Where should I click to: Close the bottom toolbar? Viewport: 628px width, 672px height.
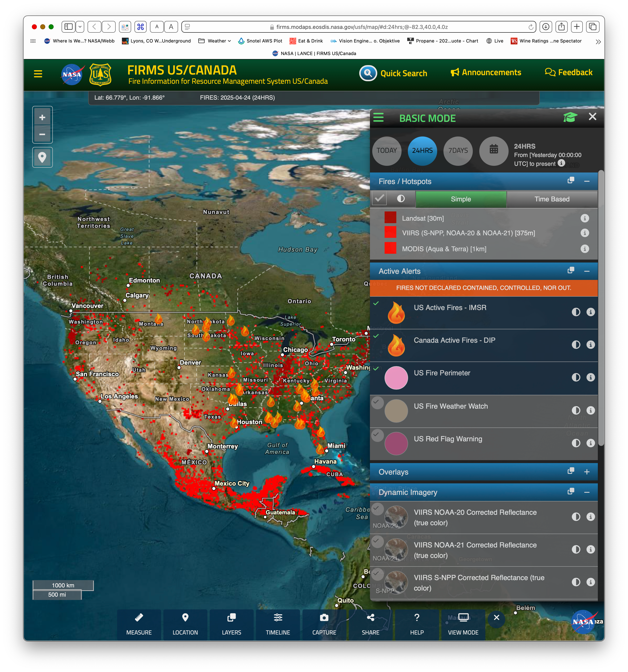pyautogui.click(x=496, y=618)
